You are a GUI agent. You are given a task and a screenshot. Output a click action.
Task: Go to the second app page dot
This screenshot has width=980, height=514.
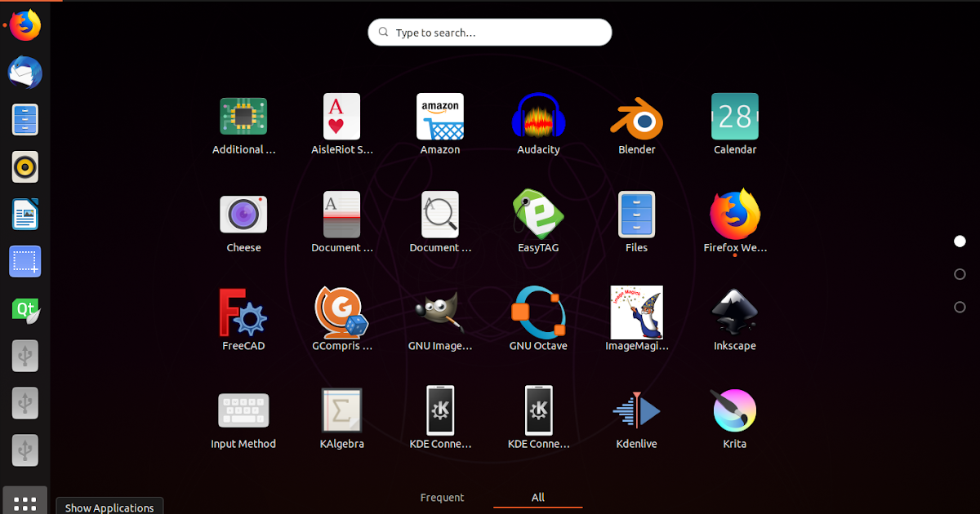click(x=960, y=274)
